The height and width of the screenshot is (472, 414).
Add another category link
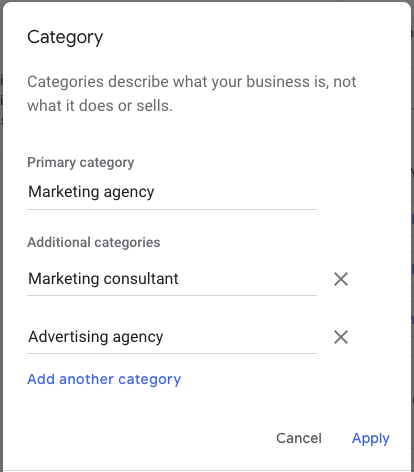pyautogui.click(x=104, y=379)
